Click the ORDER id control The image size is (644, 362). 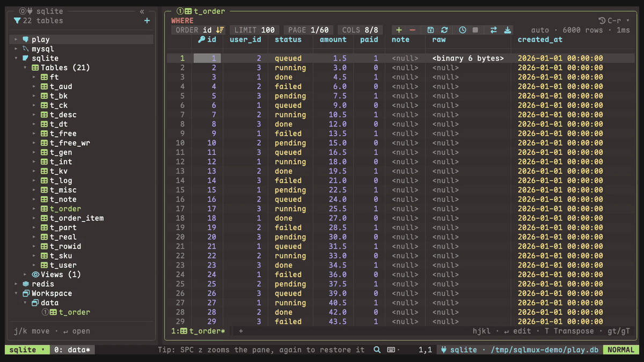click(x=200, y=30)
